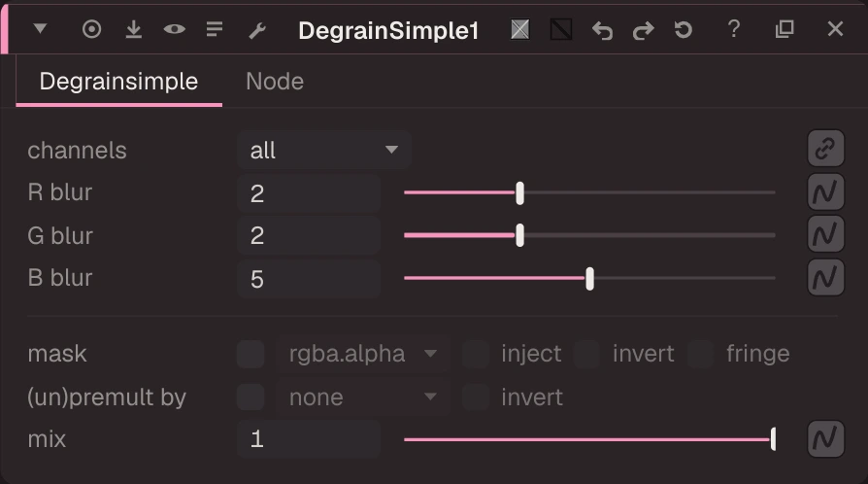Click the G blur value field
The height and width of the screenshot is (484, 868).
pyautogui.click(x=309, y=235)
